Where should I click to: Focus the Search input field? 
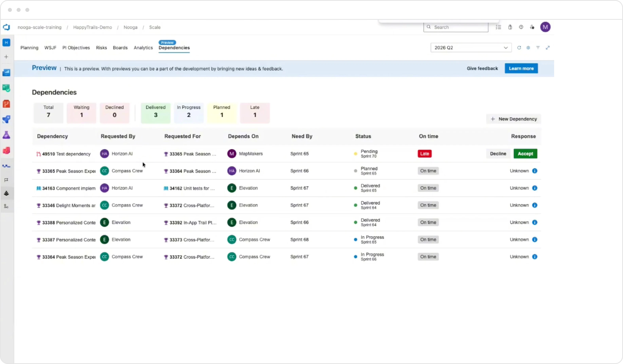pyautogui.click(x=456, y=27)
